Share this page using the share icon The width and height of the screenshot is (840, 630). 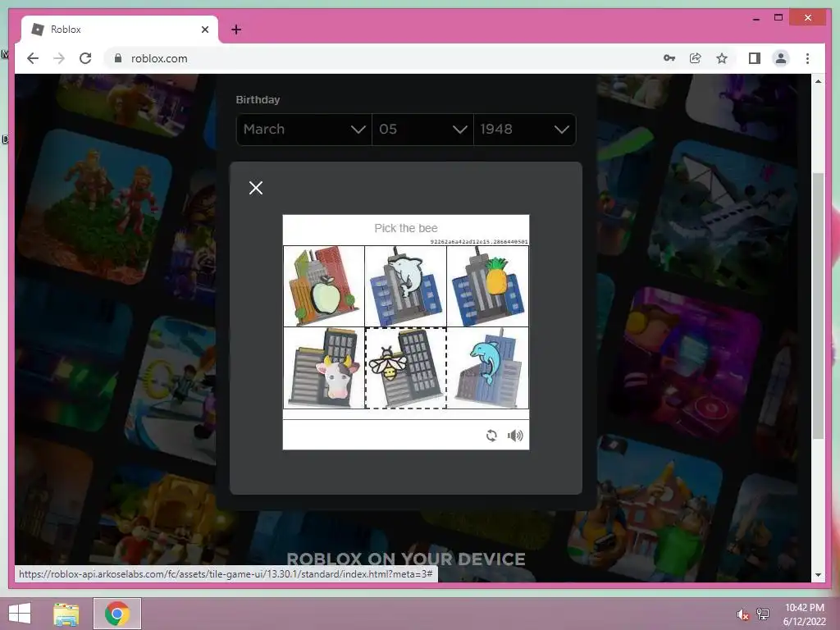(696, 58)
